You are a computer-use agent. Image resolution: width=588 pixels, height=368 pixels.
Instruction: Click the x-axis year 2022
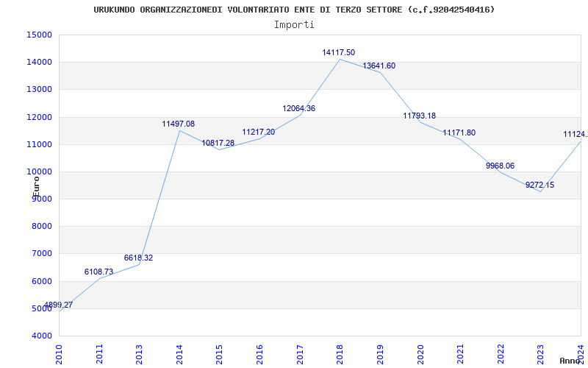point(501,354)
